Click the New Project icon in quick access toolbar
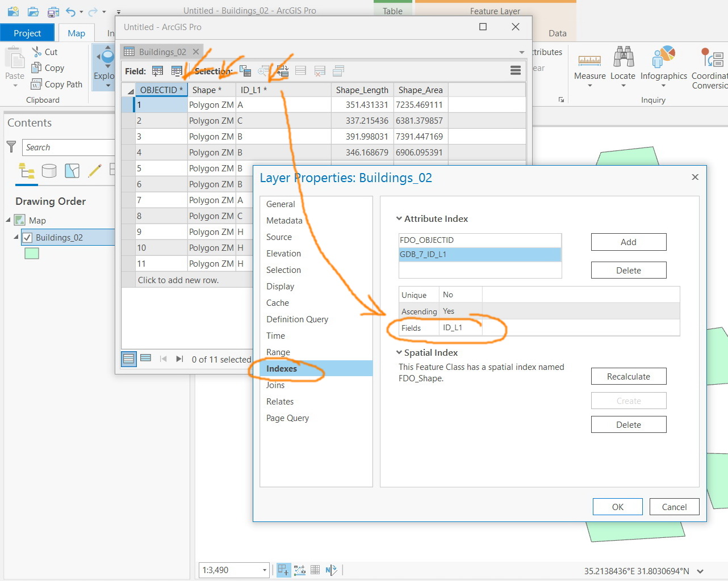This screenshot has height=581, width=728. [x=13, y=11]
